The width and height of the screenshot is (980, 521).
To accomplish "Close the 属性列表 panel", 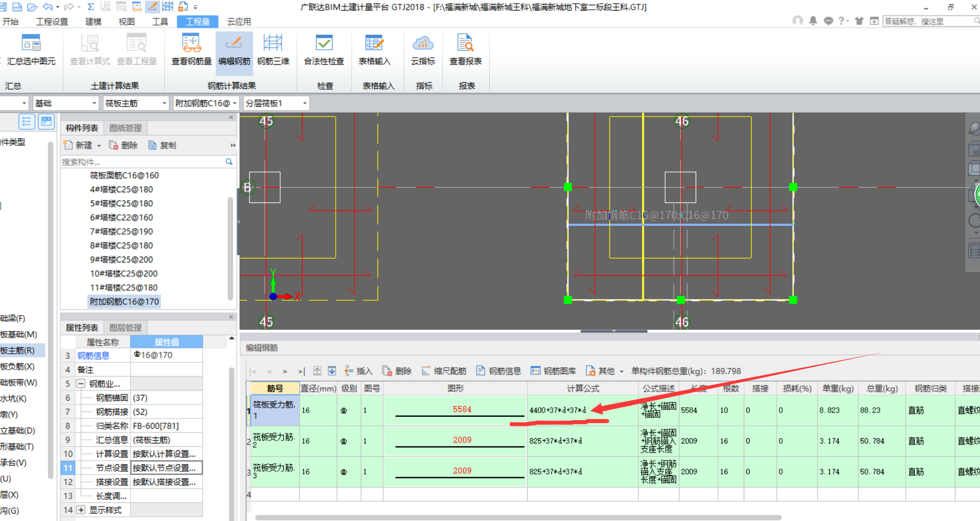I will click(x=231, y=317).
